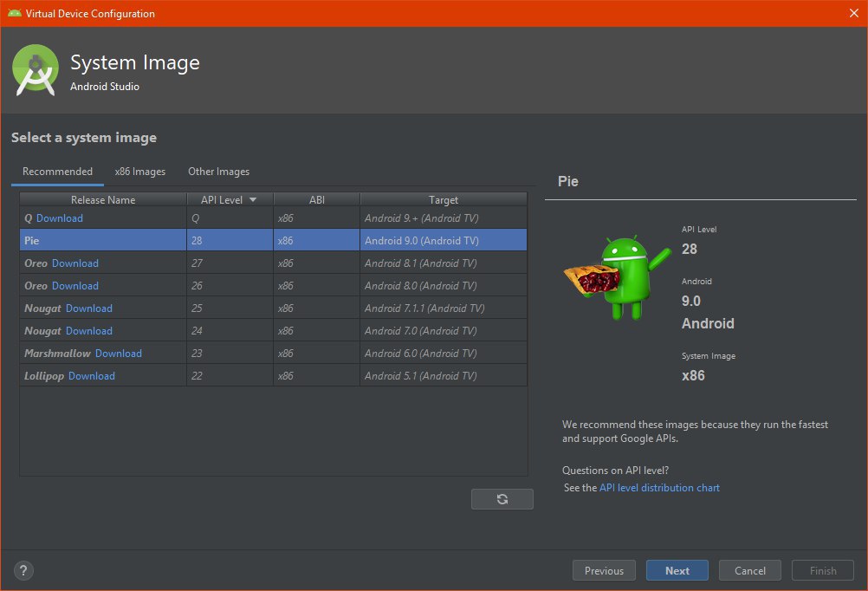Select the Android 8.1 (Android TV) cell
This screenshot has width=868, height=591.
pyautogui.click(x=444, y=263)
